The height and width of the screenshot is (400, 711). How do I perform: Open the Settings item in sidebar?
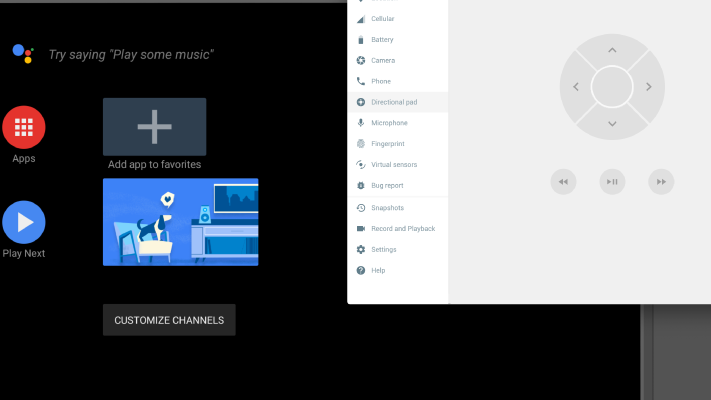pyautogui.click(x=398, y=249)
